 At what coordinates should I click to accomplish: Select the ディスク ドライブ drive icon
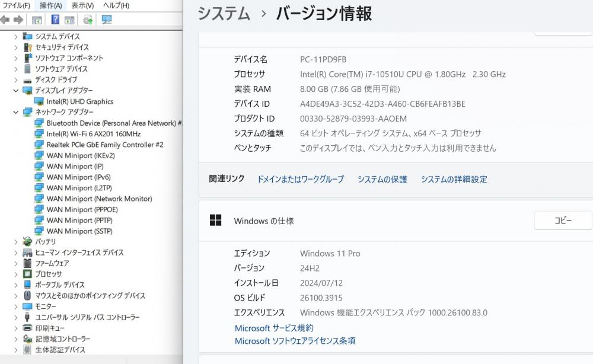27,80
